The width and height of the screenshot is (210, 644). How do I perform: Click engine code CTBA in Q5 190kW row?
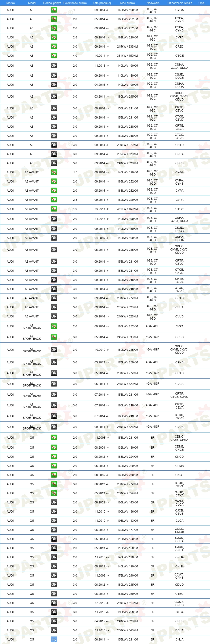179,612
